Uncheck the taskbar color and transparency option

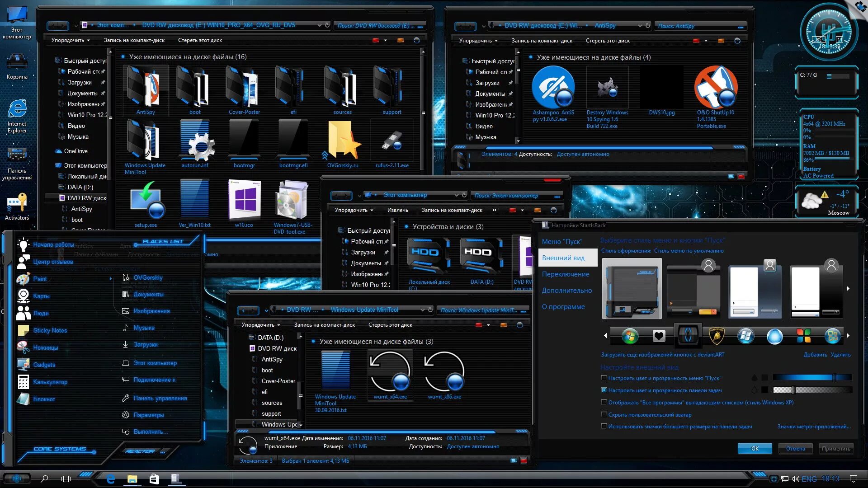click(x=604, y=390)
